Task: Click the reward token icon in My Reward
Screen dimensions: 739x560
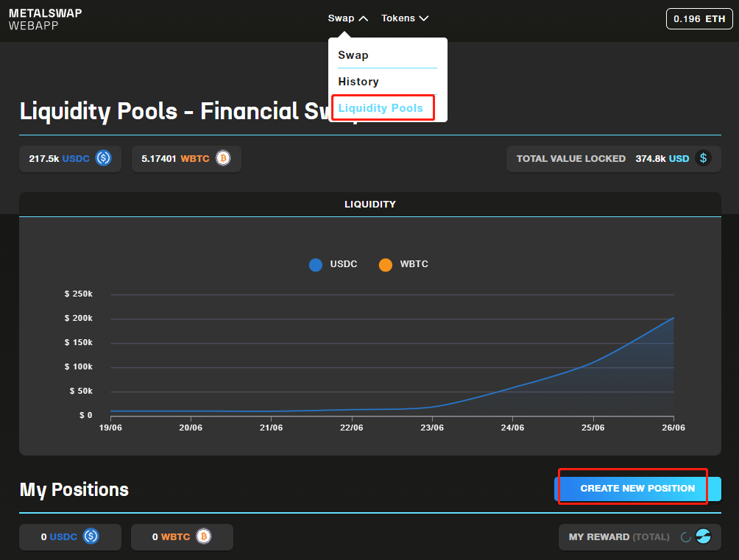Action: coord(704,536)
